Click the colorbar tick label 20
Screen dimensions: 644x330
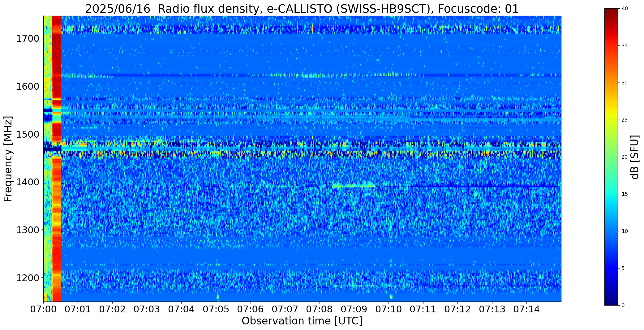click(625, 157)
